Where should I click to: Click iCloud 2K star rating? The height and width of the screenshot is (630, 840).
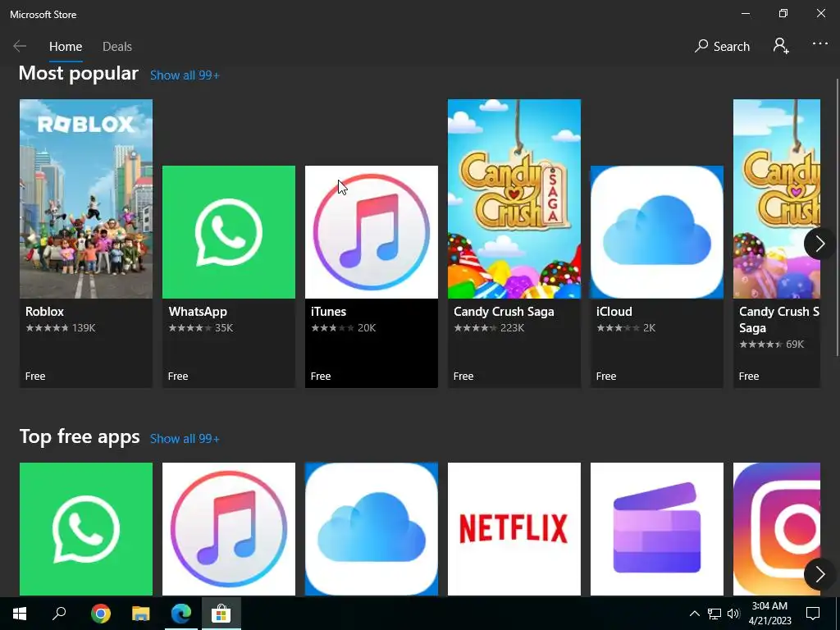pyautogui.click(x=626, y=328)
